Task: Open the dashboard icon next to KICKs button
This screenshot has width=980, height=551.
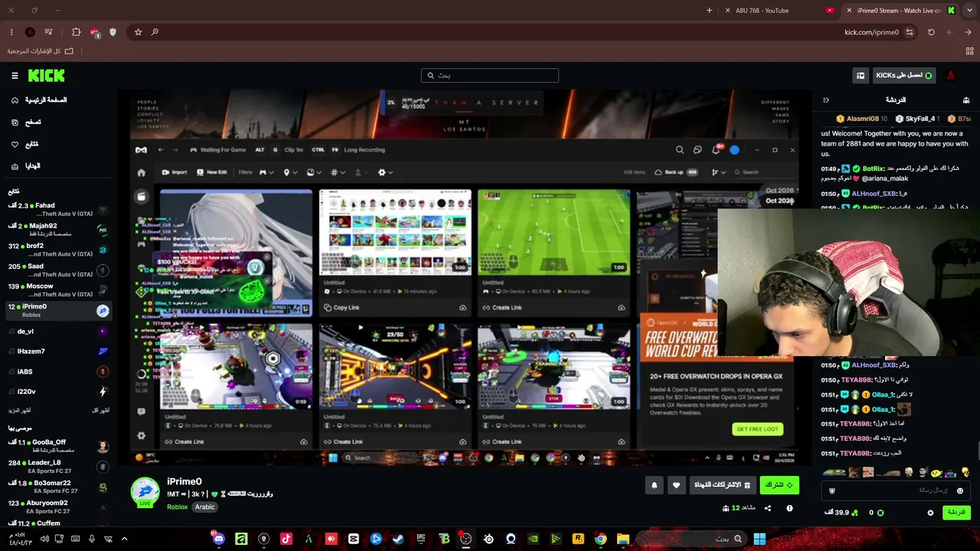Action: [861, 75]
